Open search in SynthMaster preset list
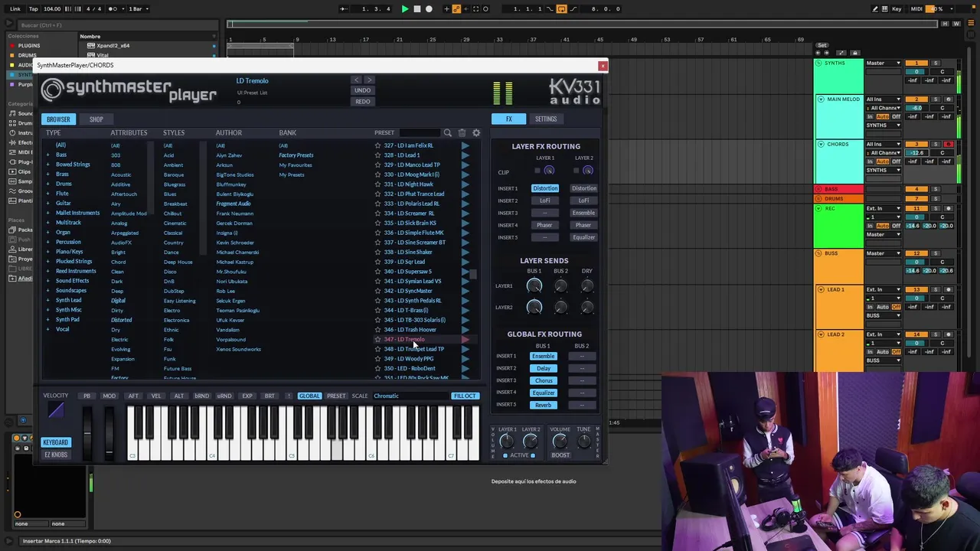The image size is (980, 551). point(448,133)
